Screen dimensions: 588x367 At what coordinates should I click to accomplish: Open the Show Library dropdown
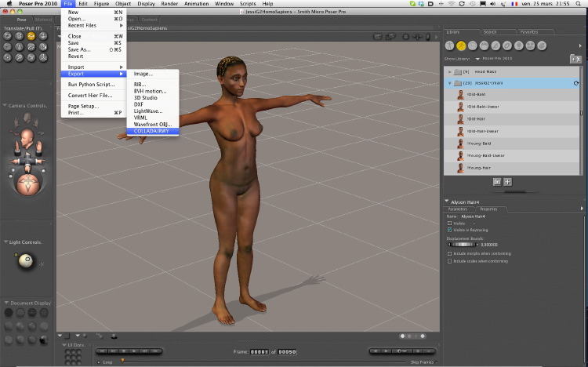click(x=477, y=59)
